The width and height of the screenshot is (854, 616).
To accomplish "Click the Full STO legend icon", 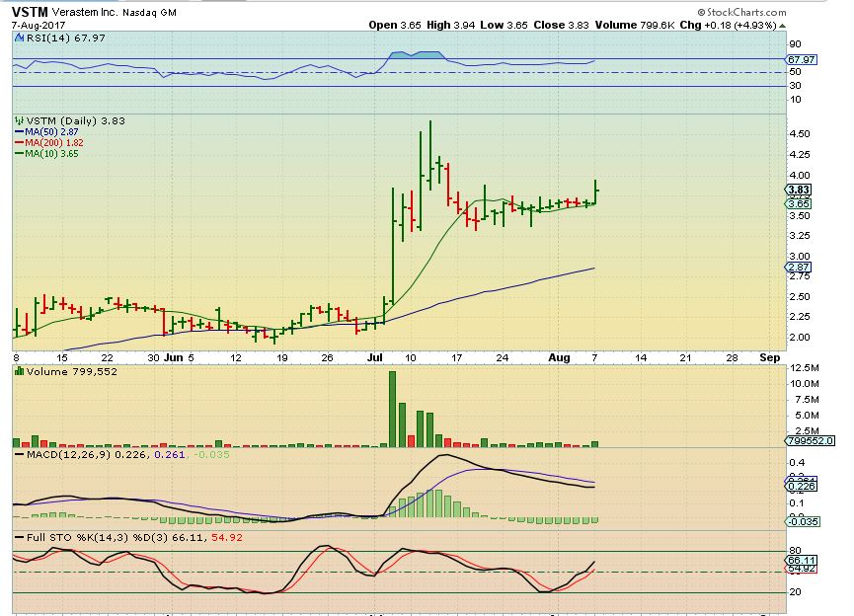I will pos(19,539).
